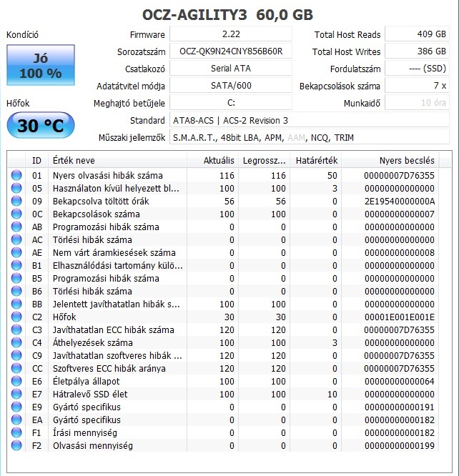Image resolution: width=459 pixels, height=476 pixels.
Task: Click the blue status icon of attribute E6
Action: click(16, 381)
